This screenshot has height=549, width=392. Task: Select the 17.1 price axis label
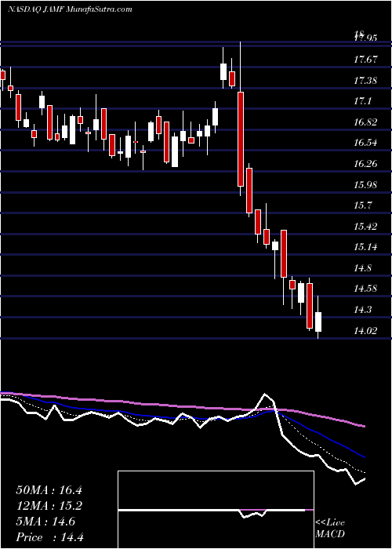coord(363,101)
